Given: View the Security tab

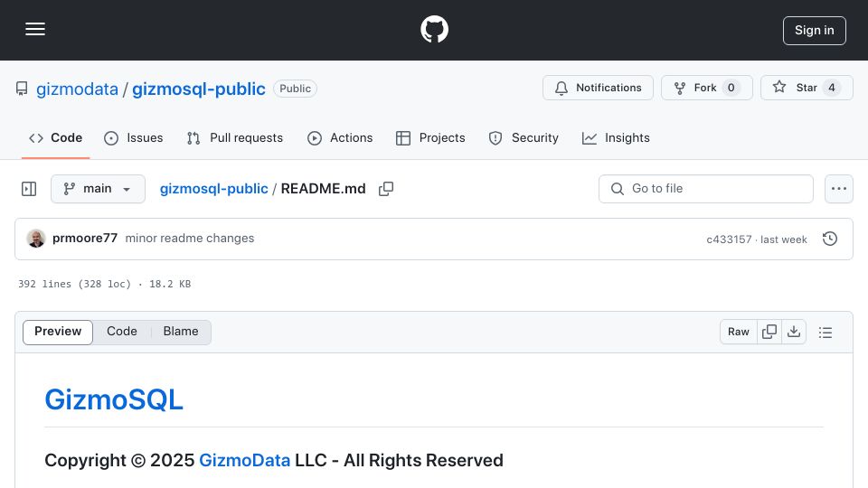Looking at the screenshot, I should (524, 137).
